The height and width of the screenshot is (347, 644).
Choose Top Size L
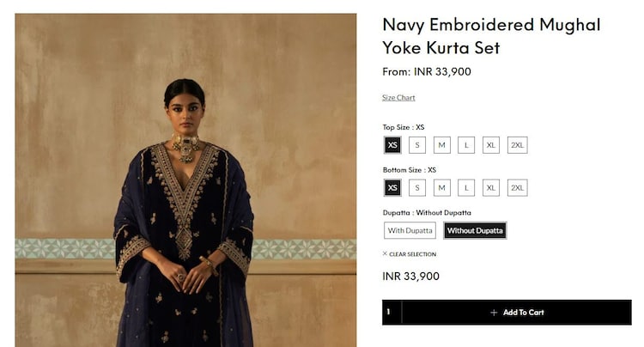click(466, 145)
